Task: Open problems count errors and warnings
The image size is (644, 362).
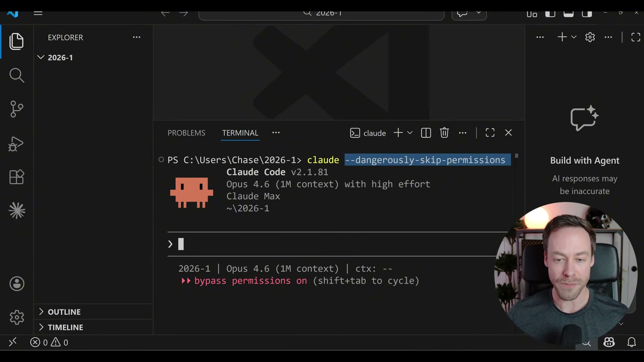Action: 49,342
